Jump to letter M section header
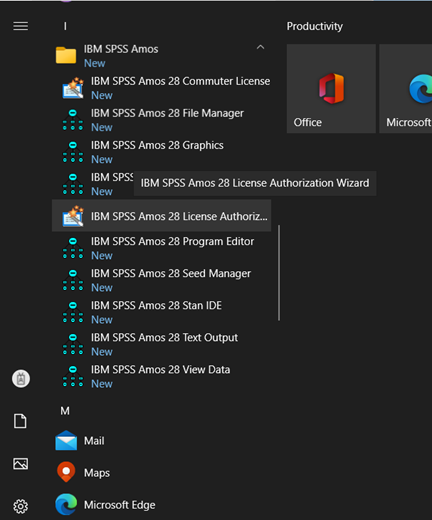 (x=65, y=411)
